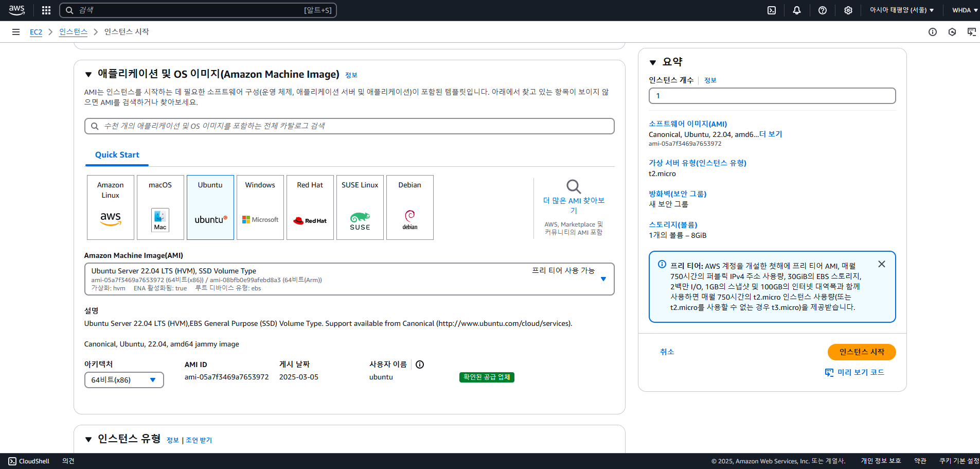Select the SUSE Linux AMI tile

360,207
